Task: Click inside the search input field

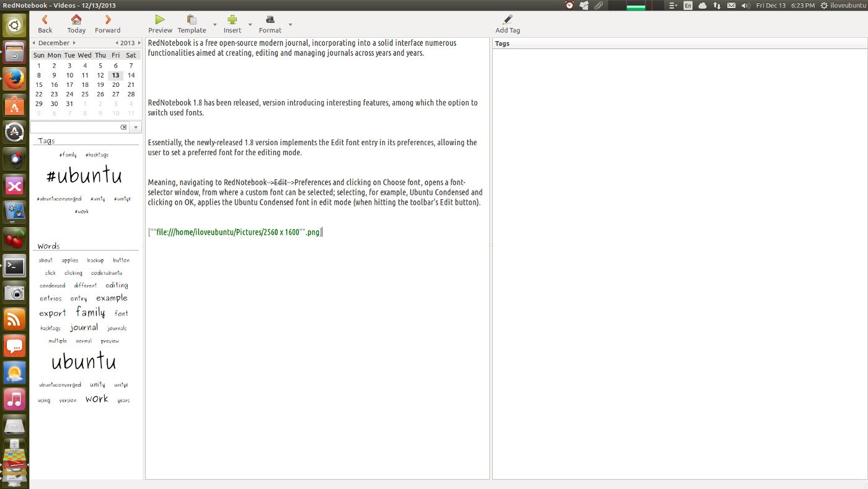Action: pyautogui.click(x=74, y=127)
